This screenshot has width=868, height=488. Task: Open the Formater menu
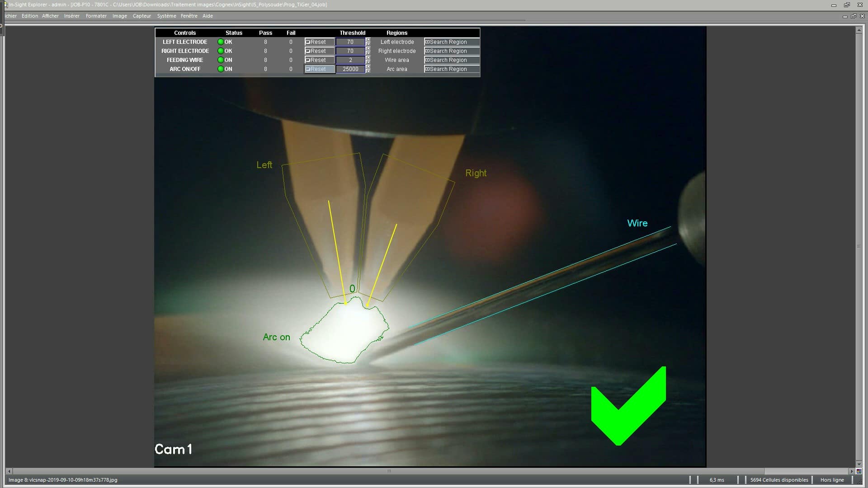tap(96, 16)
